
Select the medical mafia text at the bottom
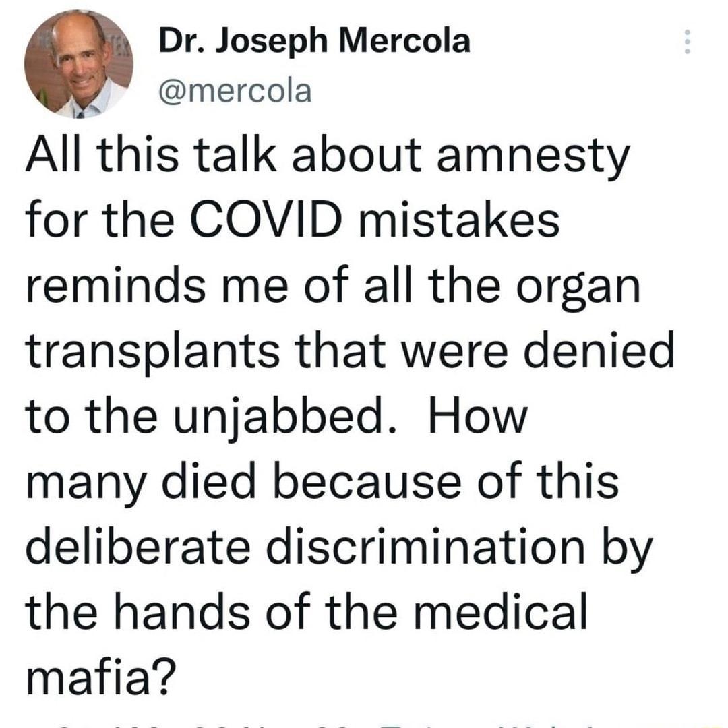(x=337, y=644)
